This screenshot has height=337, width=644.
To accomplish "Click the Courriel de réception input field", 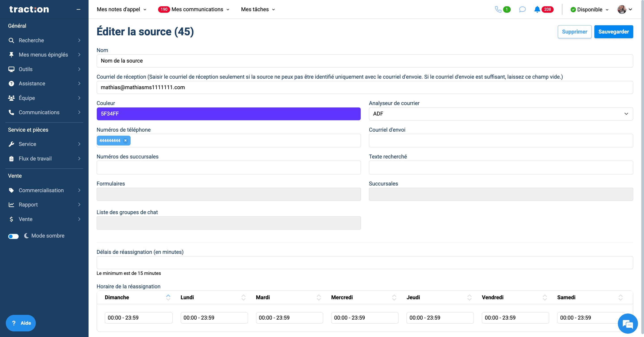I will (x=365, y=87).
